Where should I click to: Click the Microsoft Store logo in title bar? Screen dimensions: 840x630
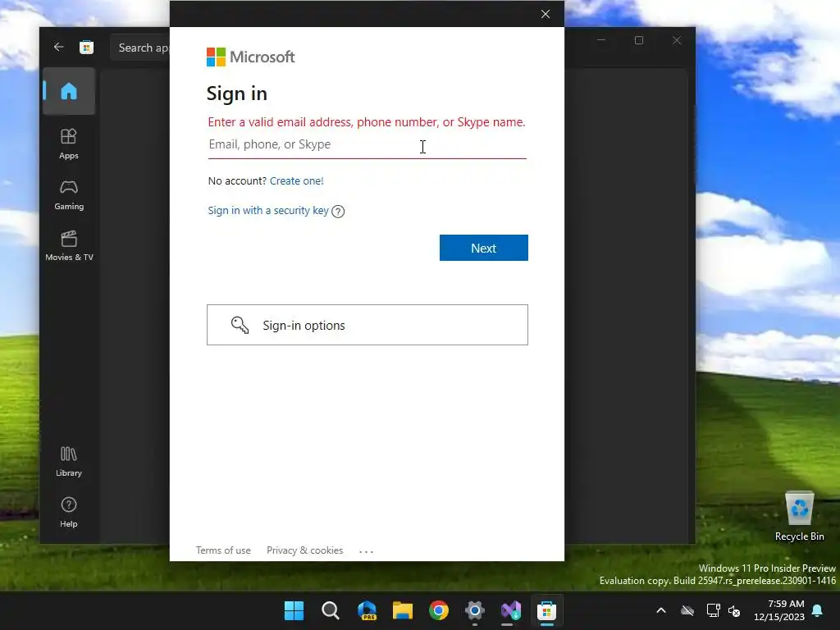coord(86,47)
